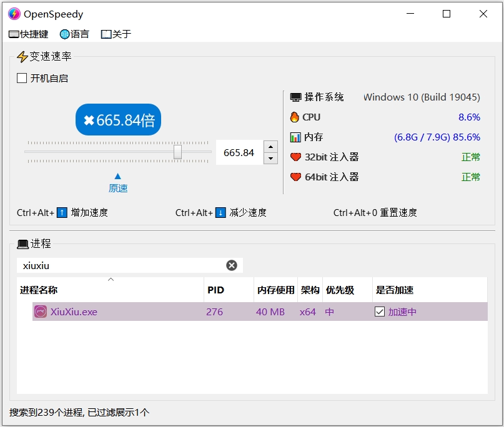Uncheck 加速中 checkbox for XiuXiu.exe

380,312
